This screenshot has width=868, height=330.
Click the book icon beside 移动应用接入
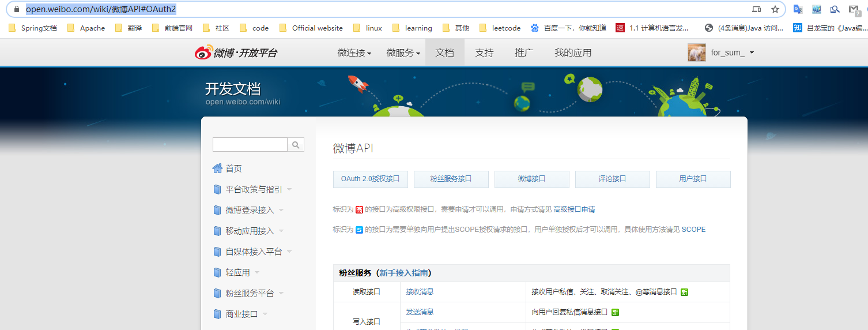tap(217, 231)
